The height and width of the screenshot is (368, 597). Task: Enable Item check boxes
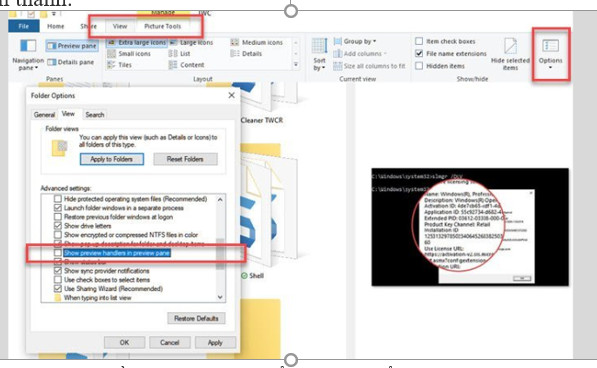coord(419,41)
